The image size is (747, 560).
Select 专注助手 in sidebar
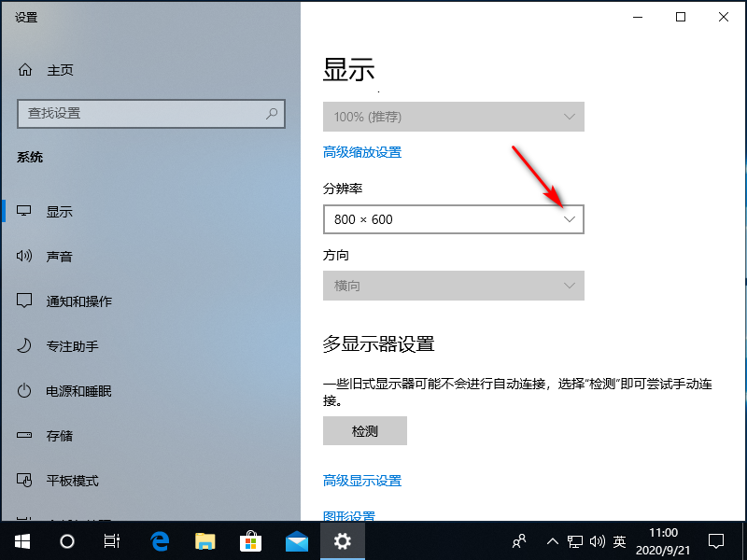65,345
